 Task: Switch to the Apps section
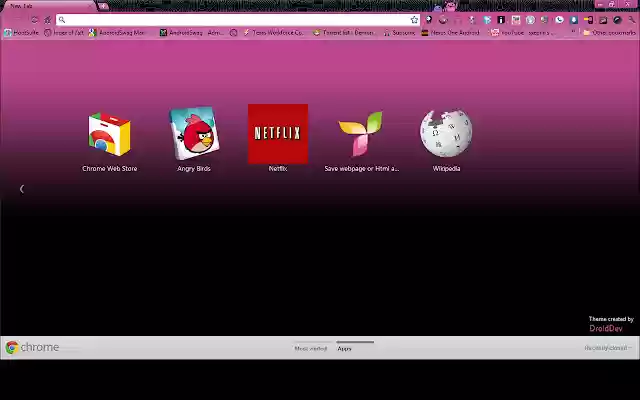344,349
